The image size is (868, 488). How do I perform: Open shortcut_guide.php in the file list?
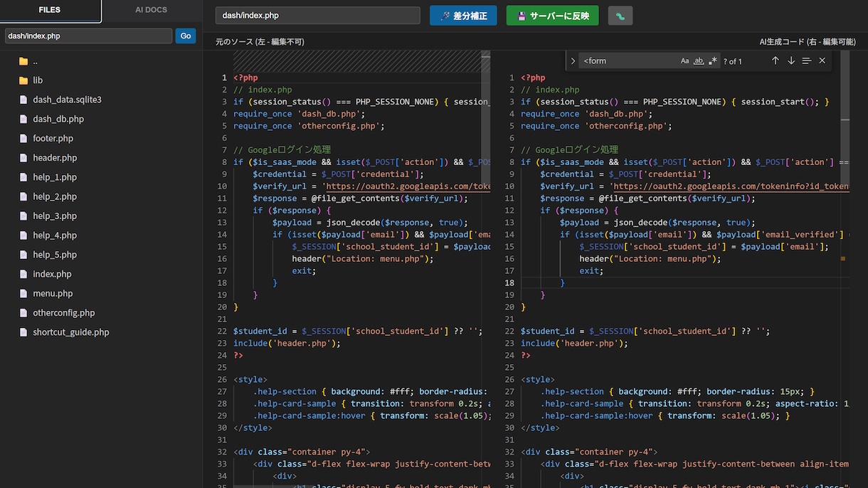click(70, 332)
